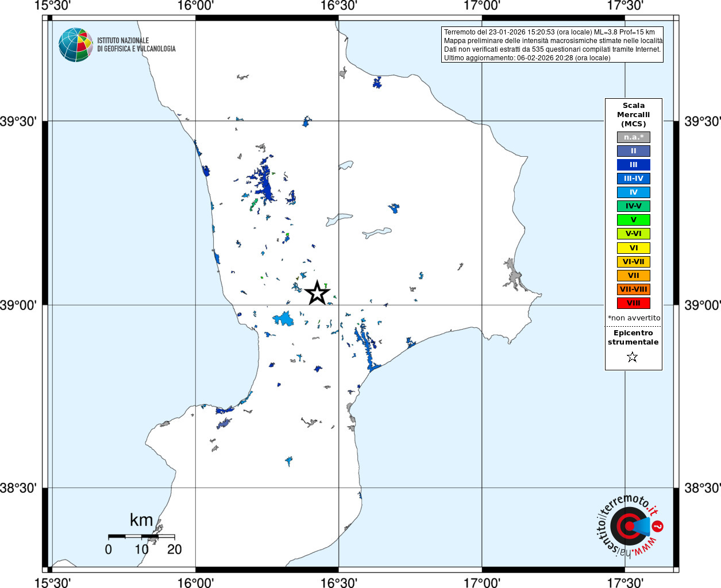Select the red VIII intensity swatch
The width and height of the screenshot is (721, 588).
tap(634, 303)
